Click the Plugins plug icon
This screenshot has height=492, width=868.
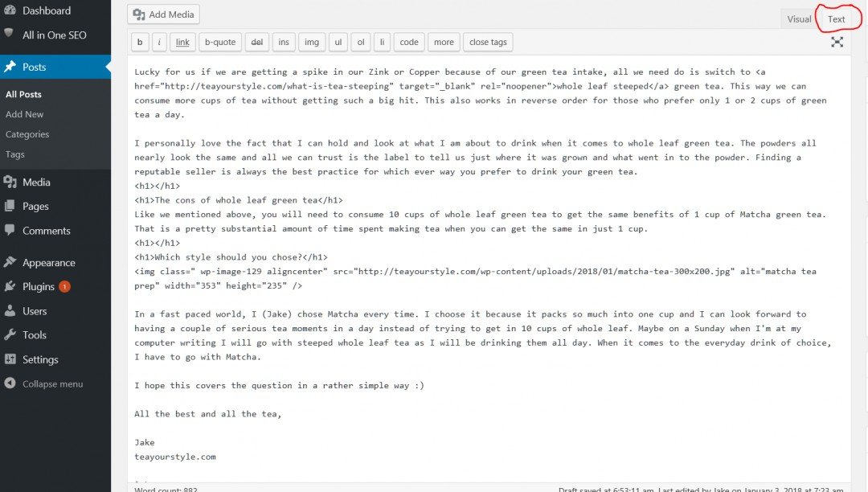(x=10, y=286)
